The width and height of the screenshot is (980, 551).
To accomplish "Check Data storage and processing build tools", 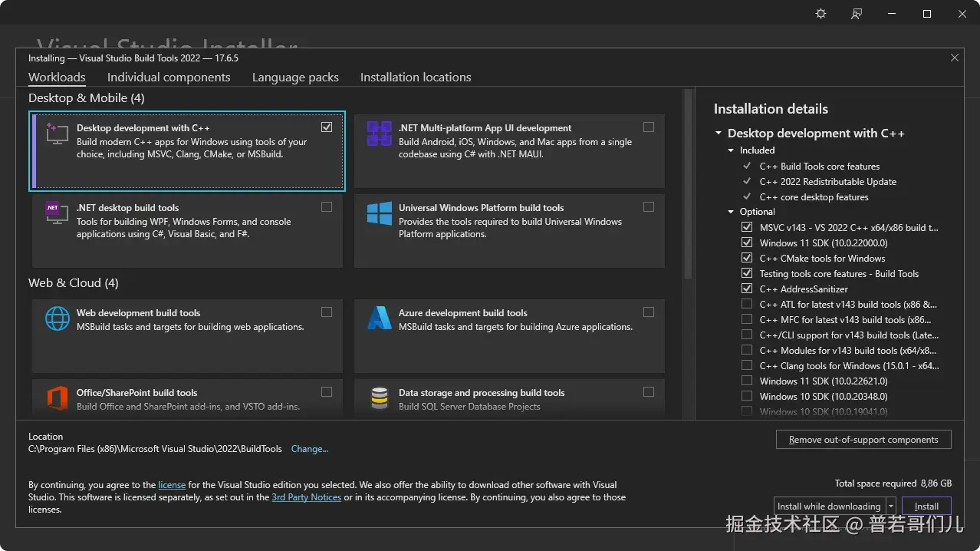I will [x=649, y=392].
